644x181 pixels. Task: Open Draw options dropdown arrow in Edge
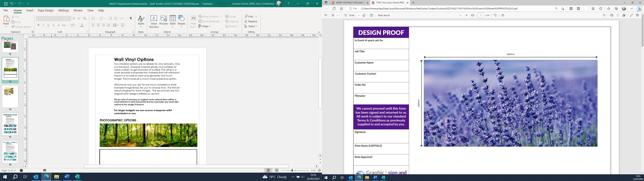(358, 15)
